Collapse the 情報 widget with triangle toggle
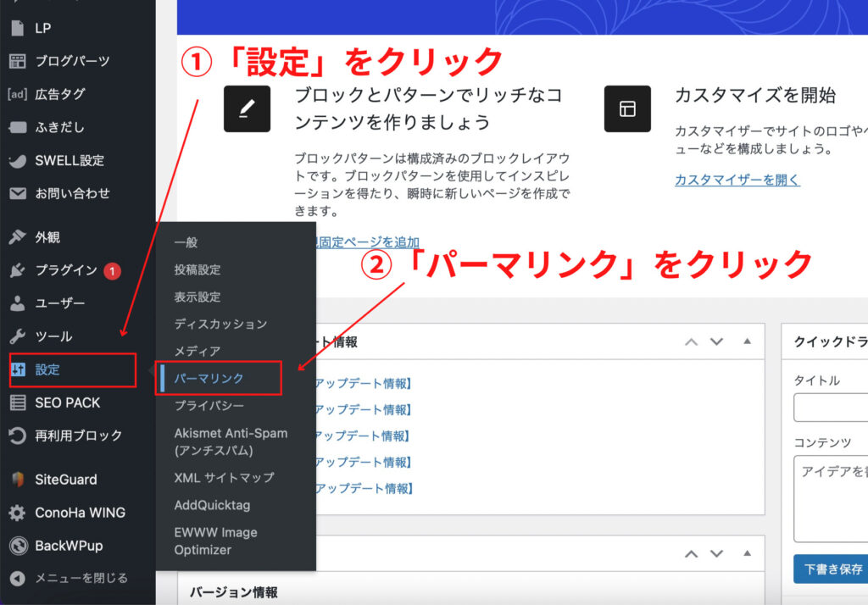Viewport: 868px width, 605px height. (748, 341)
